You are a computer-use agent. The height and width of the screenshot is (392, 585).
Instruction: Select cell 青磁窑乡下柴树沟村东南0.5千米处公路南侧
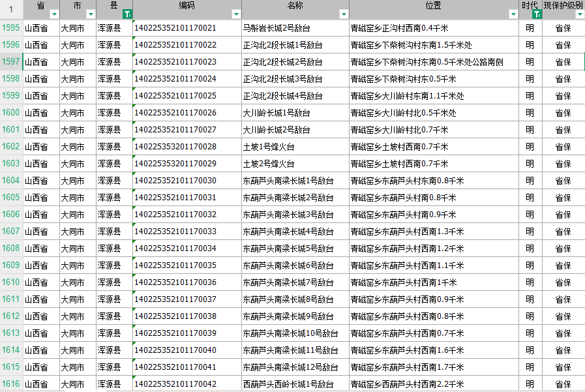coord(434,62)
